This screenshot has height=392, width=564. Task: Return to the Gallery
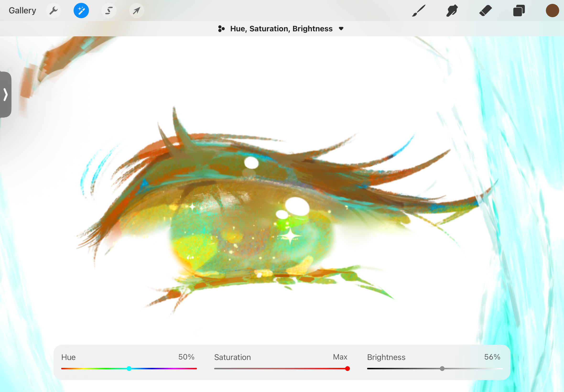(x=22, y=11)
